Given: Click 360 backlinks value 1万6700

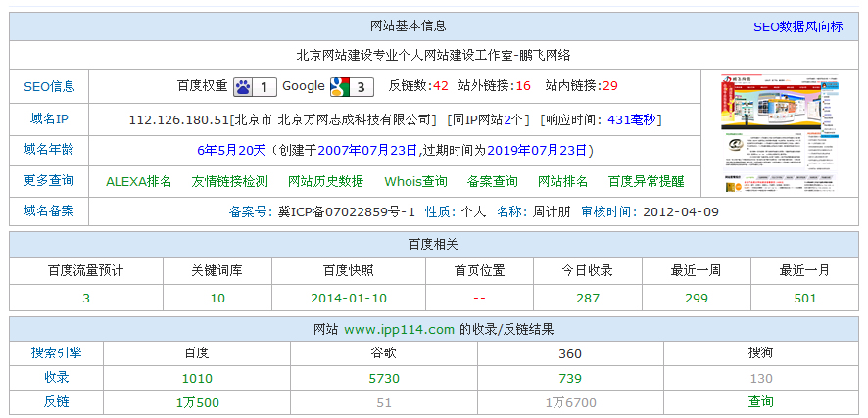Looking at the screenshot, I should click(571, 403).
